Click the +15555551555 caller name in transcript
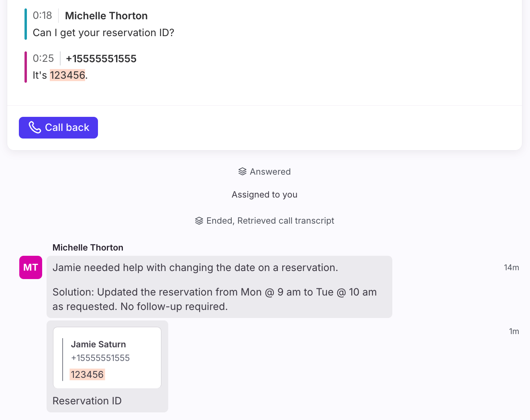This screenshot has width=530, height=420. point(101,59)
